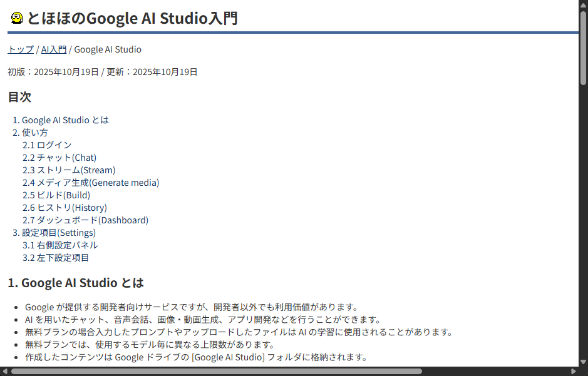
Task: Open section 2. 使い方
Action: (34, 132)
